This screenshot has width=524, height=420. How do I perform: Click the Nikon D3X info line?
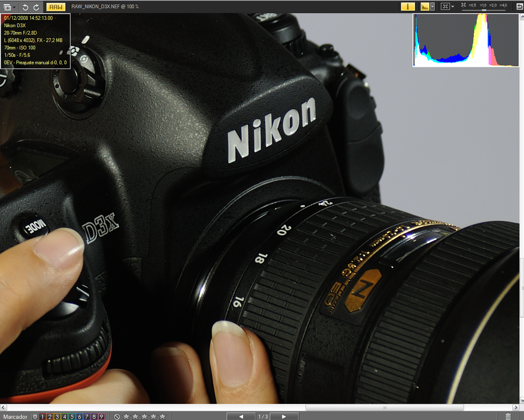[x=15, y=25]
